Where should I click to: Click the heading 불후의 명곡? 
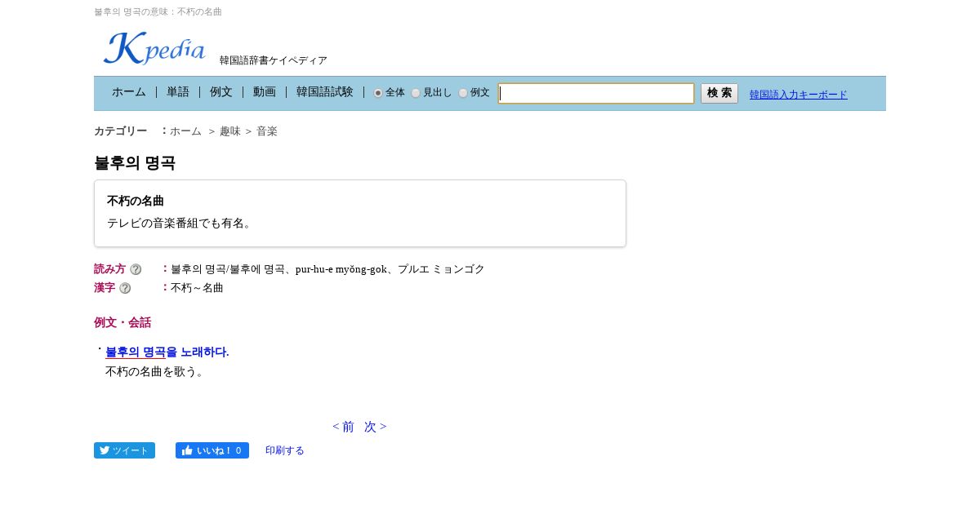[135, 163]
